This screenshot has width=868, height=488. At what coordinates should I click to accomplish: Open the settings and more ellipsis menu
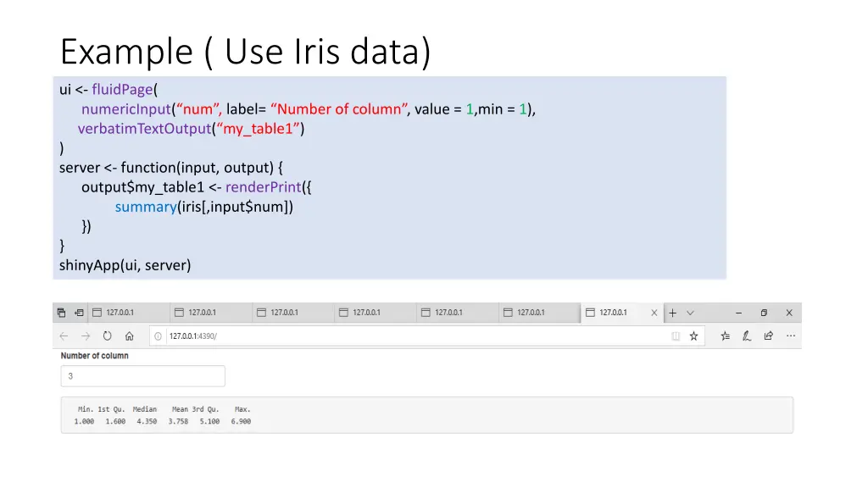(791, 335)
